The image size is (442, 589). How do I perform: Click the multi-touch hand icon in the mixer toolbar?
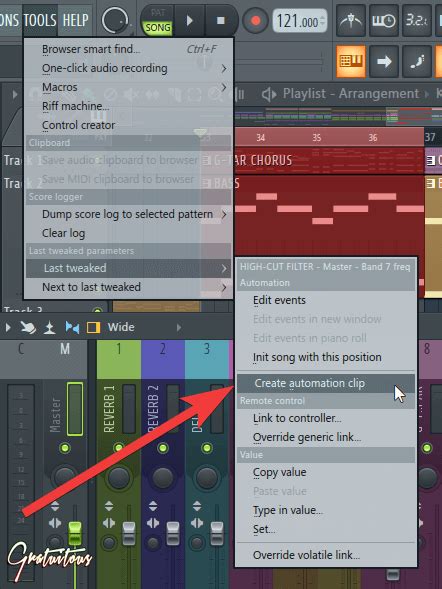click(28, 328)
